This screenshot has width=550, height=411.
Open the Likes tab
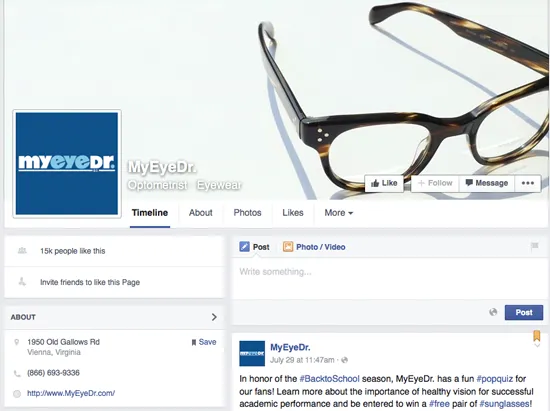[x=293, y=213]
